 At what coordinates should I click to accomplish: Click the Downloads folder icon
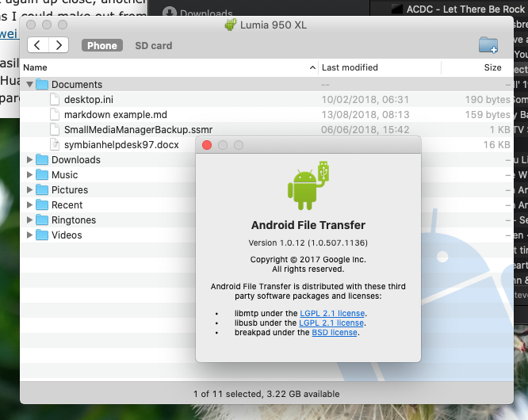click(x=42, y=160)
